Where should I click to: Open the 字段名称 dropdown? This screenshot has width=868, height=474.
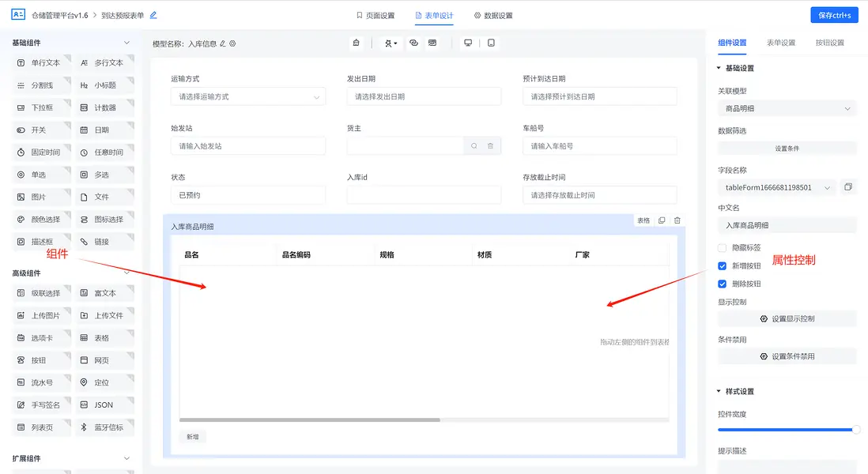(776, 187)
